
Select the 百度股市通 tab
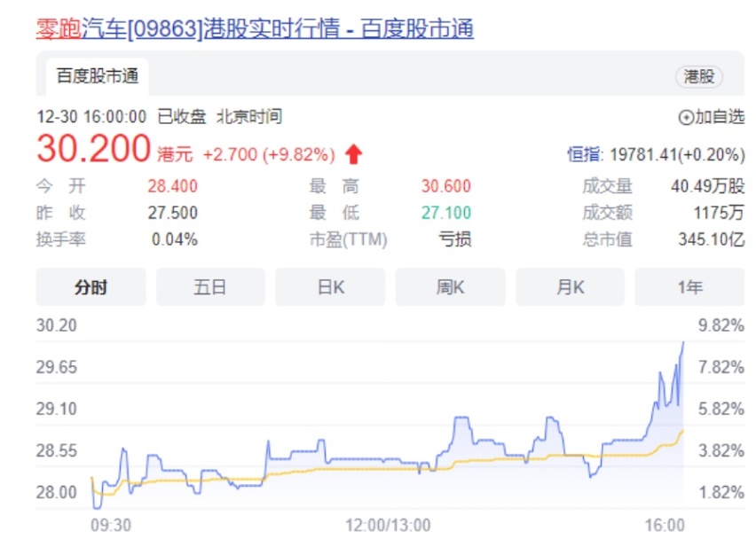(x=98, y=76)
